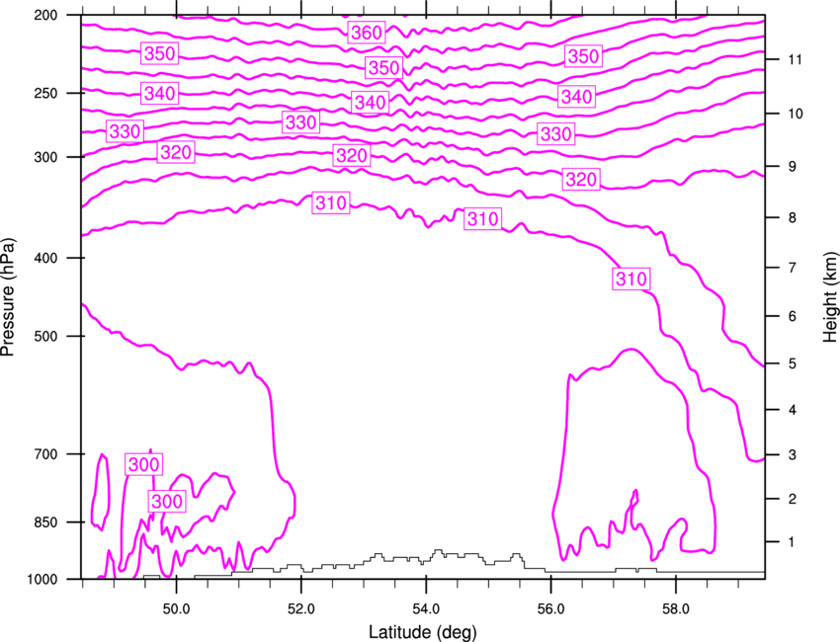Select the 'Height (km)' axis title
Viewport: 840px width, 642px height.
click(x=830, y=296)
